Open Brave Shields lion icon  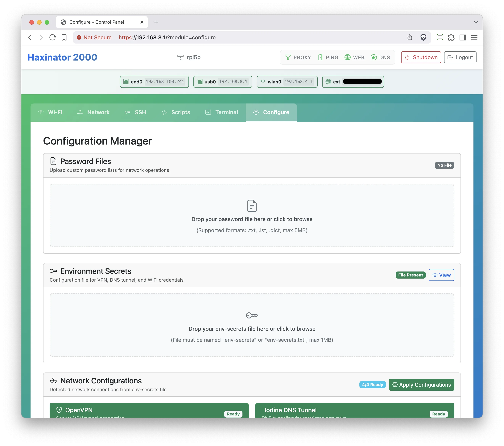[423, 37]
